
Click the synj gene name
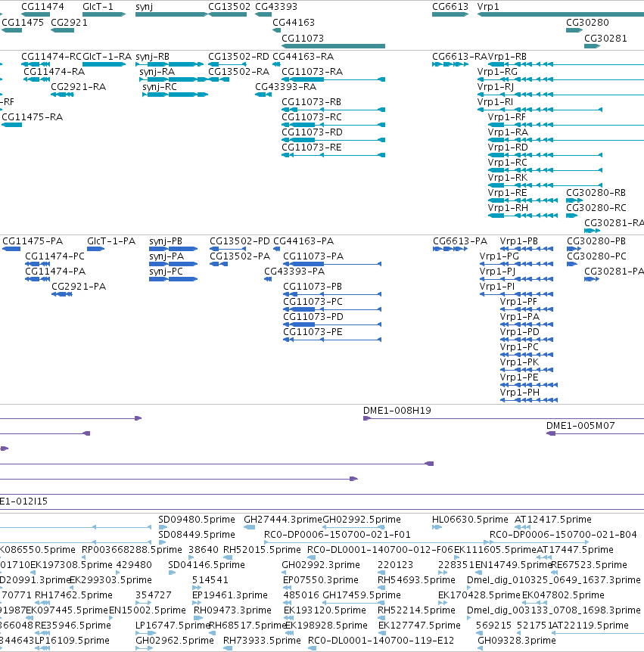point(144,7)
